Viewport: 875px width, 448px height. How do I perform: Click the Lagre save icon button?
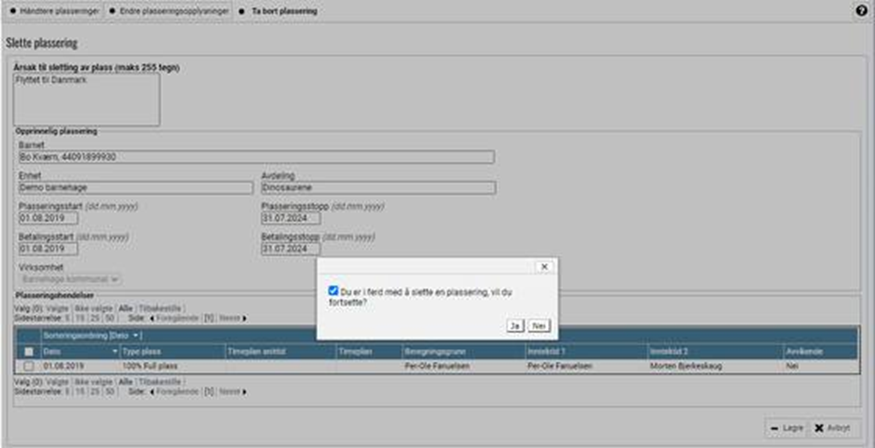pos(787,427)
